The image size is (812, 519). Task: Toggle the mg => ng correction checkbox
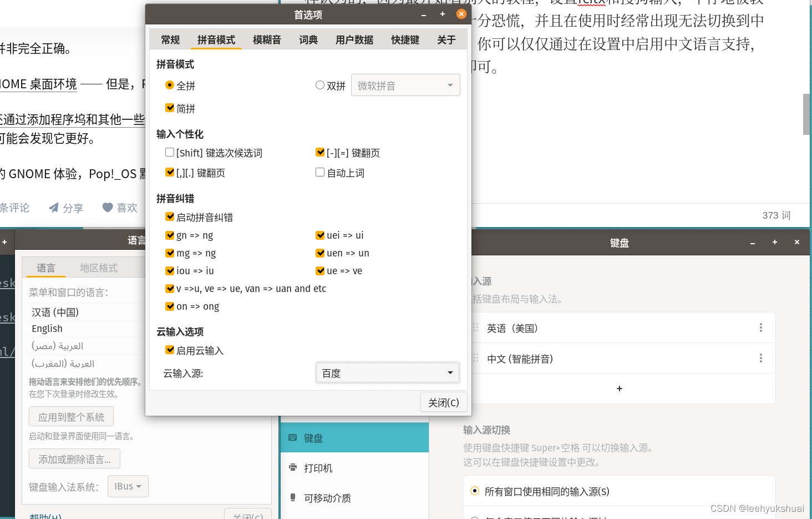tap(170, 253)
